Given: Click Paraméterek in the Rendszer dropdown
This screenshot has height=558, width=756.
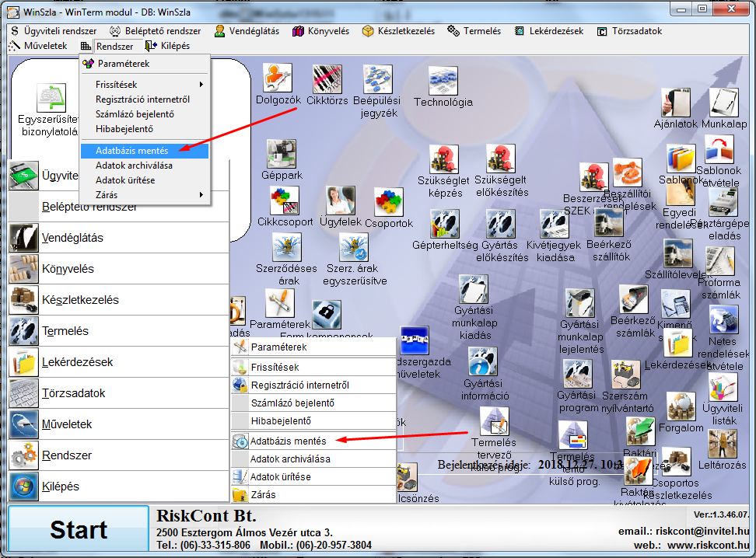Looking at the screenshot, I should pos(122,64).
